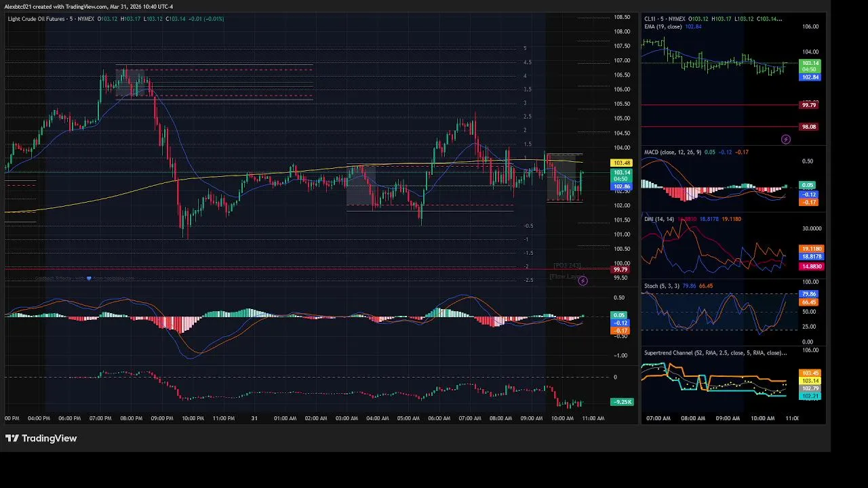
Task: Click the 98.08 red price label in right panel
Action: click(808, 127)
